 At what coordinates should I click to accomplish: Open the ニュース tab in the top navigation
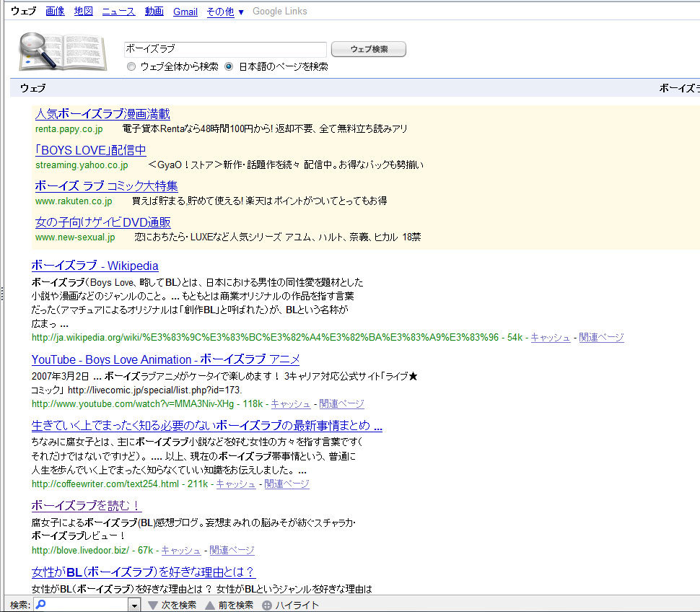[x=119, y=11]
